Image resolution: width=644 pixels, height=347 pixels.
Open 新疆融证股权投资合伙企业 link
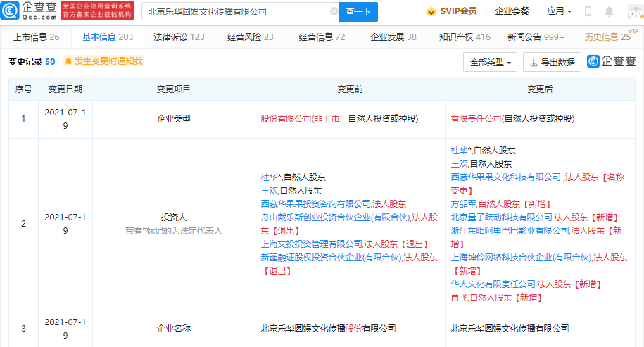331,258
